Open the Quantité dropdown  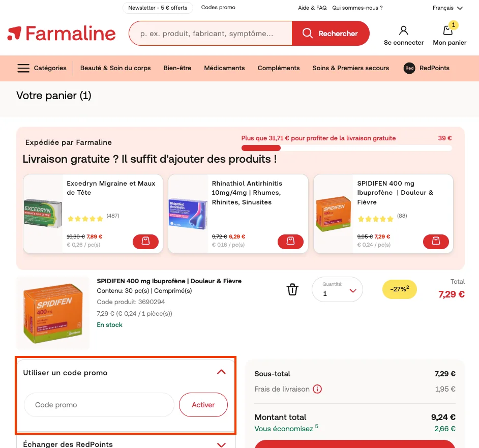coord(337,289)
